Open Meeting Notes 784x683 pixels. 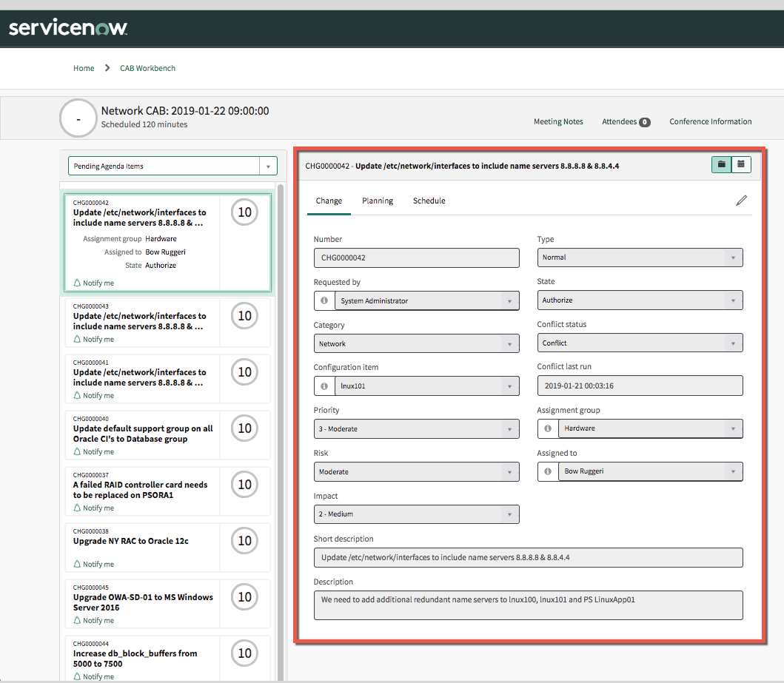[x=558, y=121]
